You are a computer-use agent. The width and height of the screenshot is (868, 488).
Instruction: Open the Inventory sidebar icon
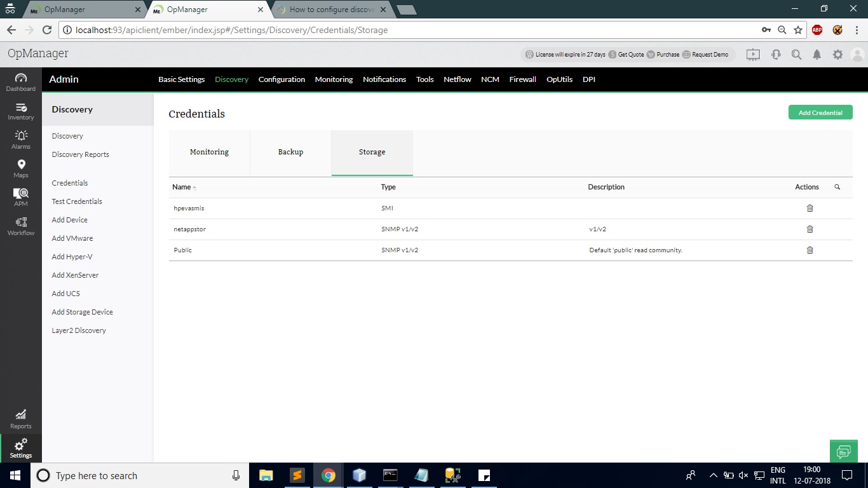coord(21,111)
